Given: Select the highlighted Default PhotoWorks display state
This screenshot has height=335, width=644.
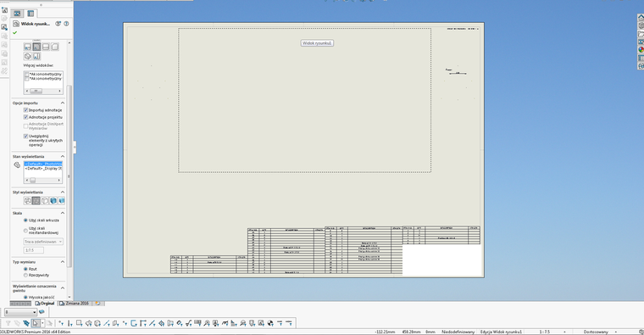Looking at the screenshot, I should coord(43,164).
